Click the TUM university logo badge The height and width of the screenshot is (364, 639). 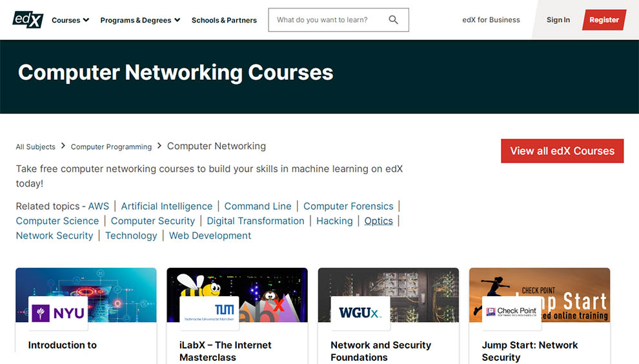210,313
